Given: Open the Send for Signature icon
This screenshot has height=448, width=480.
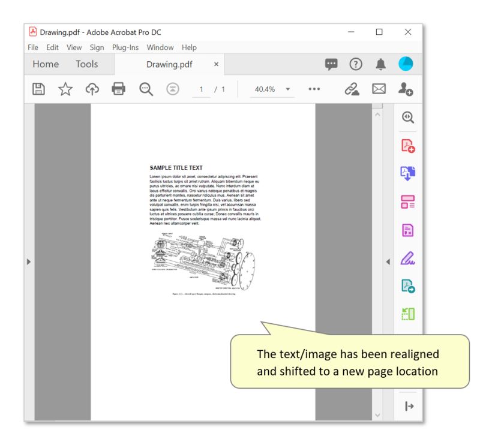Looking at the screenshot, I should point(406,88).
